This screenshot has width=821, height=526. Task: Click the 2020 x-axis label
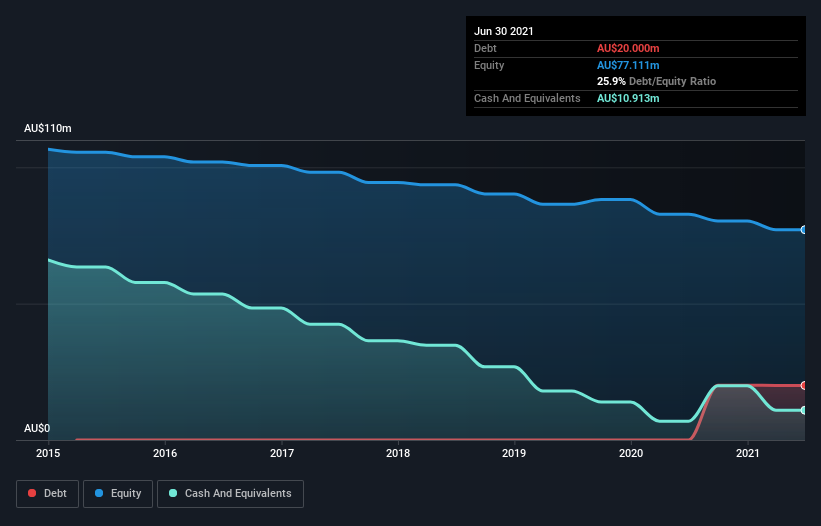(x=631, y=453)
